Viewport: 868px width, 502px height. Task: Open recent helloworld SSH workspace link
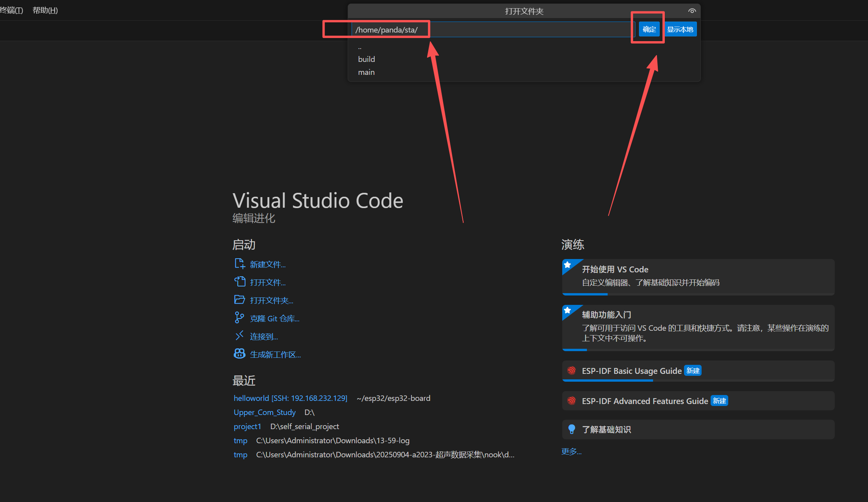[290, 398]
